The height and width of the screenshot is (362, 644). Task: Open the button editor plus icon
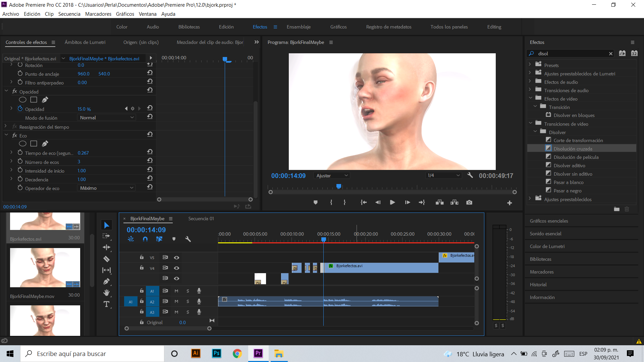coord(509,203)
